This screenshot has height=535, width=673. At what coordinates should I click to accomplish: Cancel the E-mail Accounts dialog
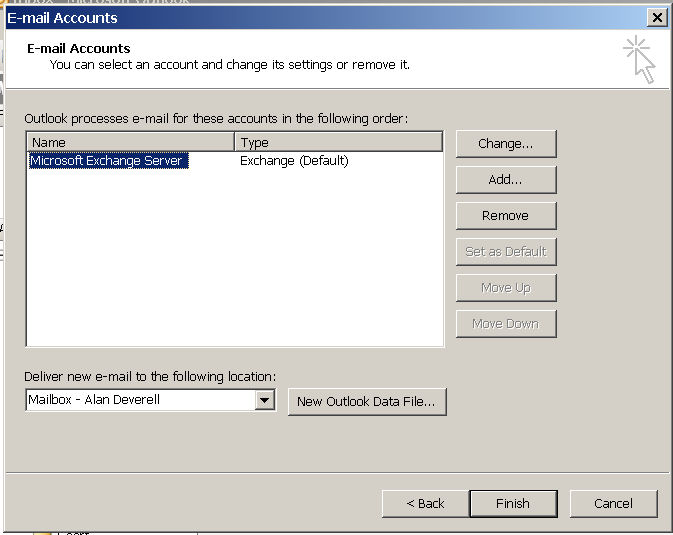[614, 504]
